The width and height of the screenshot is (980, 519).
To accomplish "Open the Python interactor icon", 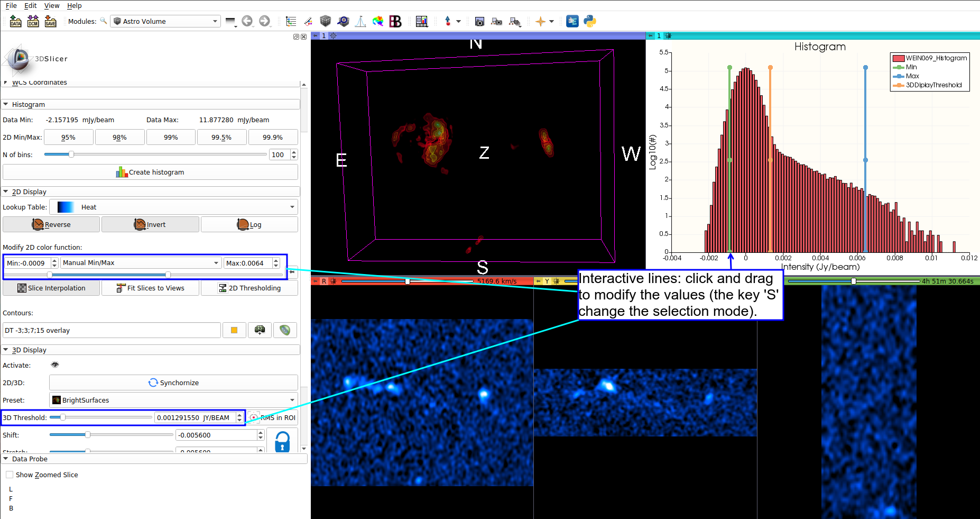I will tap(590, 21).
